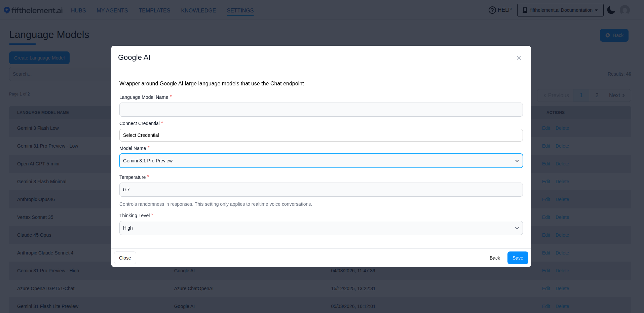Viewport: 644px width, 313px height.
Task: Click the LANGUAGE MODEL NAME column header
Action: click(43, 113)
